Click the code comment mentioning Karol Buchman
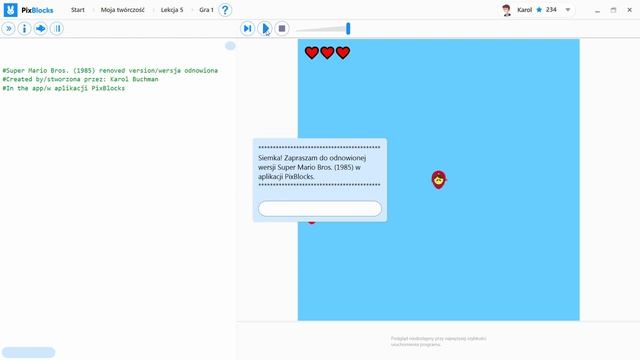 tap(80, 79)
